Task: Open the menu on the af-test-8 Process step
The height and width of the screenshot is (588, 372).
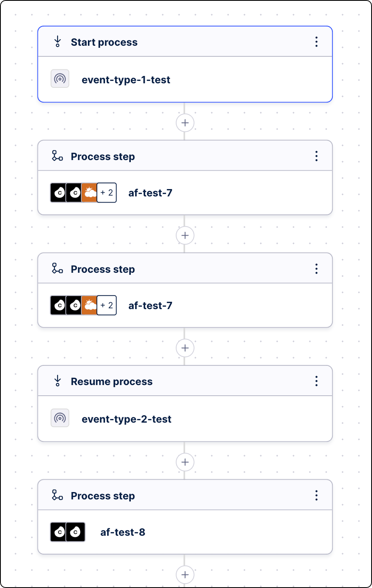Action: click(x=316, y=495)
